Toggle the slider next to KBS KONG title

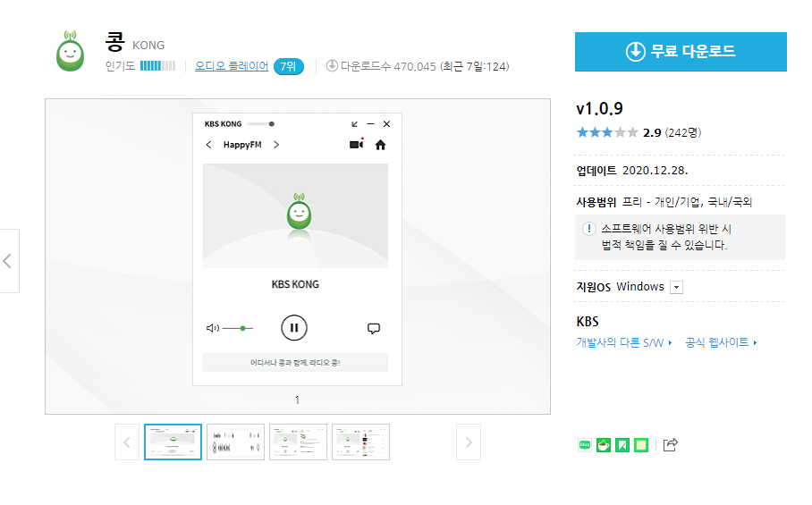(x=260, y=124)
